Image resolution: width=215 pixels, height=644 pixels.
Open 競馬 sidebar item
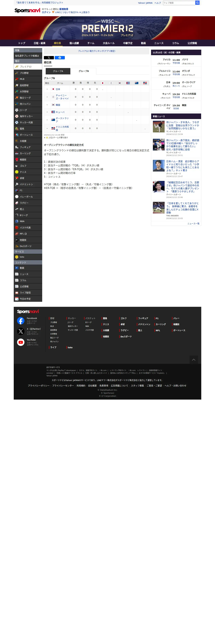click(28, 129)
